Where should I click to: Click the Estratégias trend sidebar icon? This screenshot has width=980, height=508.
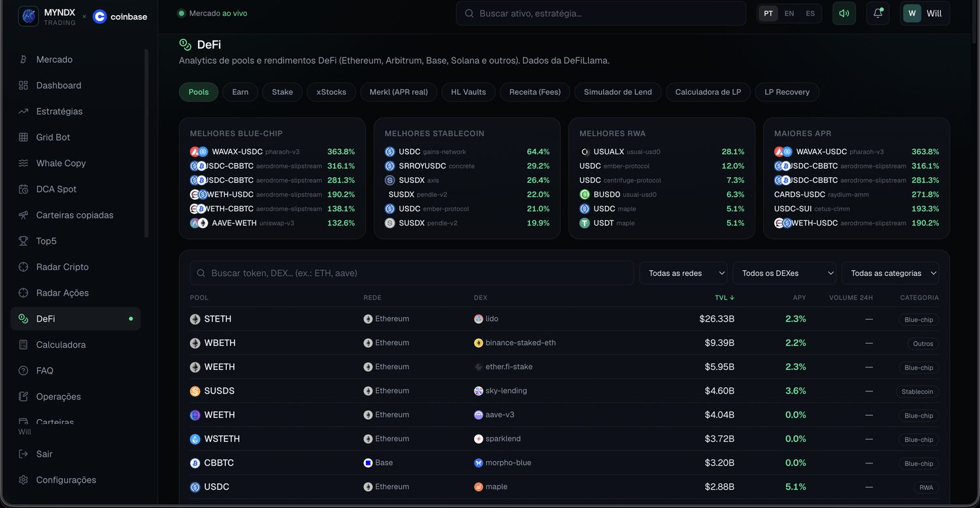point(24,111)
